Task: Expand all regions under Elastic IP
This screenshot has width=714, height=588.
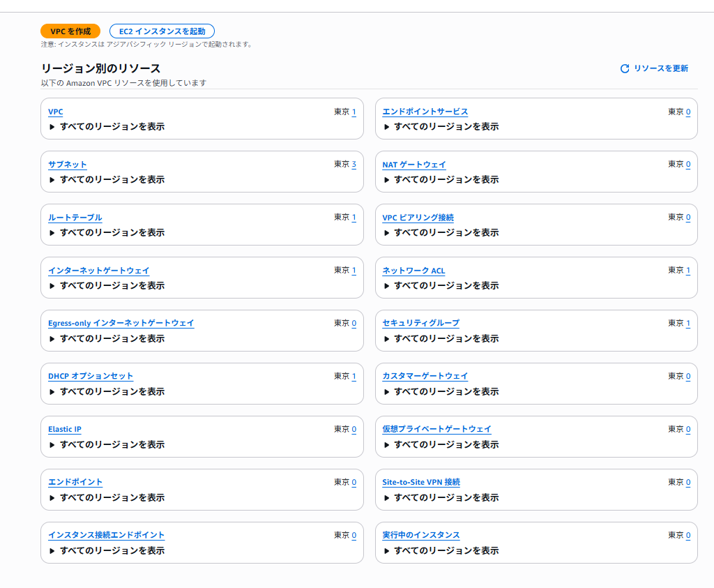Action: [x=107, y=445]
